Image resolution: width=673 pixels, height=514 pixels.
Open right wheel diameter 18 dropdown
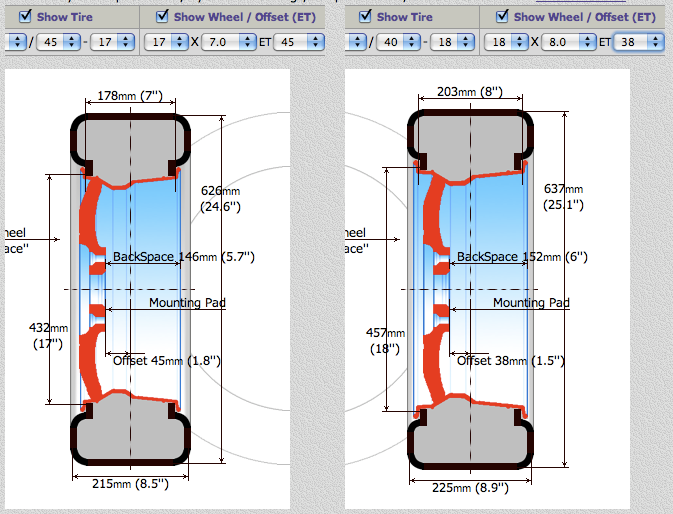(x=506, y=42)
